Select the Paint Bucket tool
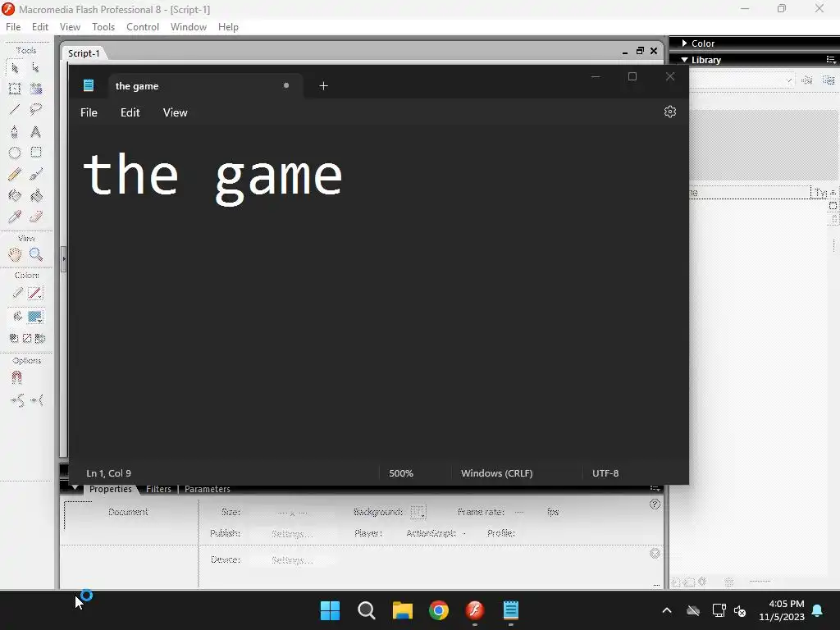Viewport: 840px width, 630px height. point(36,195)
